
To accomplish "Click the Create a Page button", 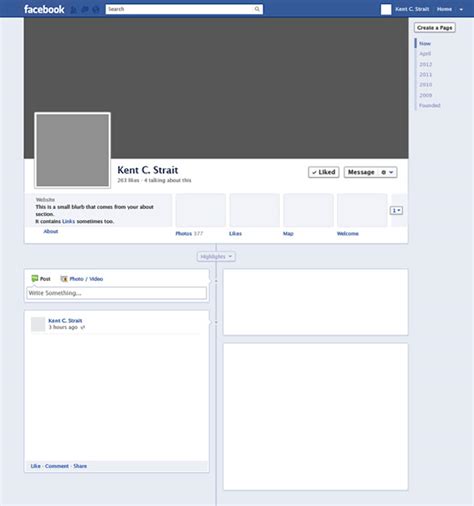I will [435, 28].
